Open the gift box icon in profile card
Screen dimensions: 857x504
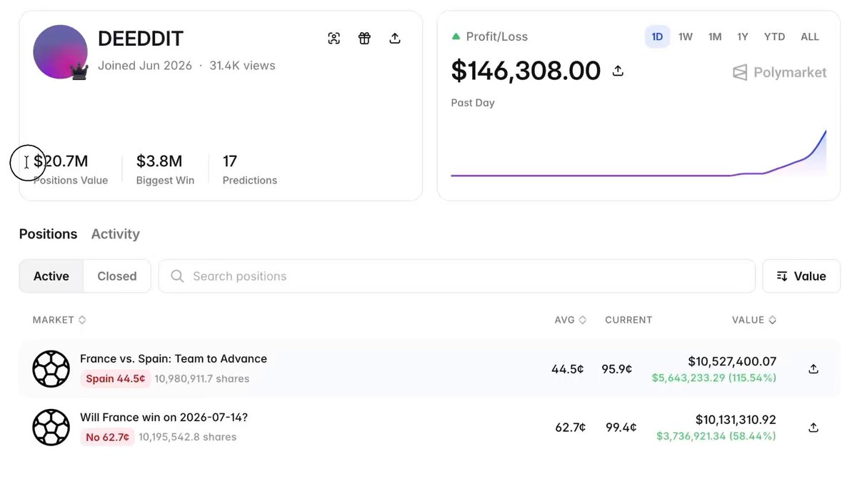click(364, 39)
